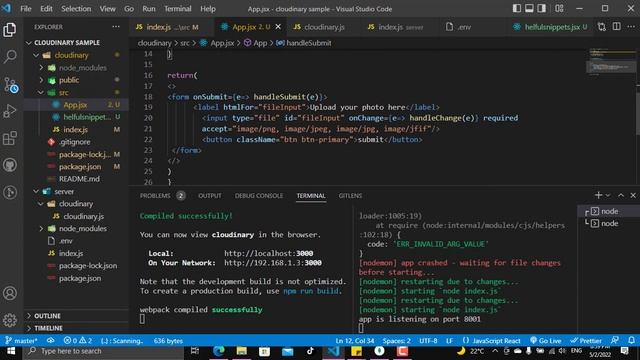Toggle the secondary side bar layout icon
Screen dimensions: 640x360
(x=542, y=9)
